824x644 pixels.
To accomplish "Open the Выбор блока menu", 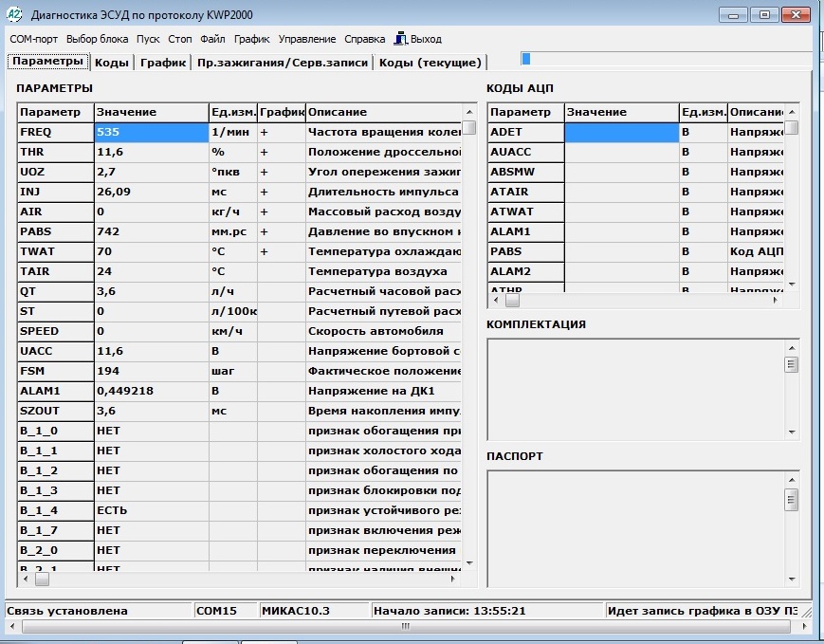I will coord(97,39).
